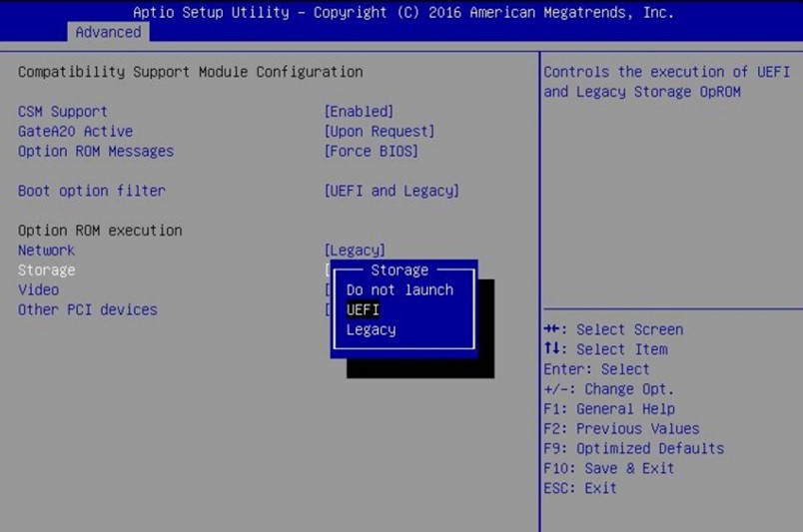The image size is (803, 532).
Task: Select the highlighted Storage setting
Action: 46,270
